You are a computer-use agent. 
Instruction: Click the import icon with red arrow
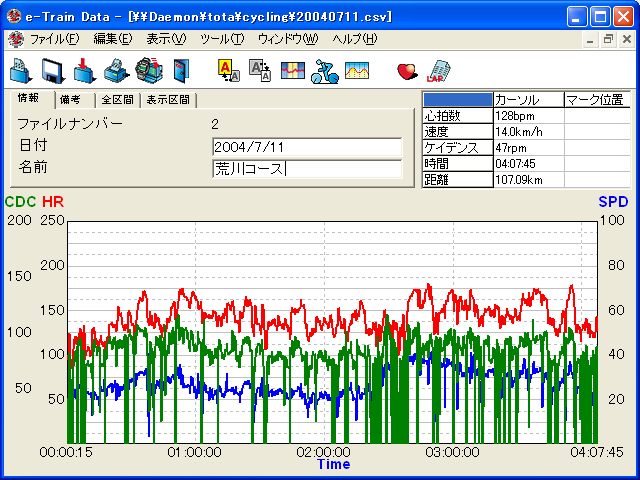tap(85, 70)
